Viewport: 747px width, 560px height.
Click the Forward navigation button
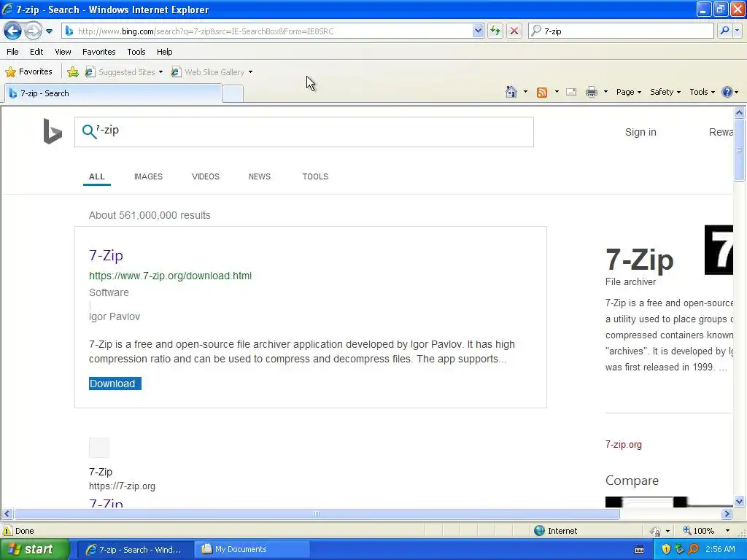coord(33,31)
